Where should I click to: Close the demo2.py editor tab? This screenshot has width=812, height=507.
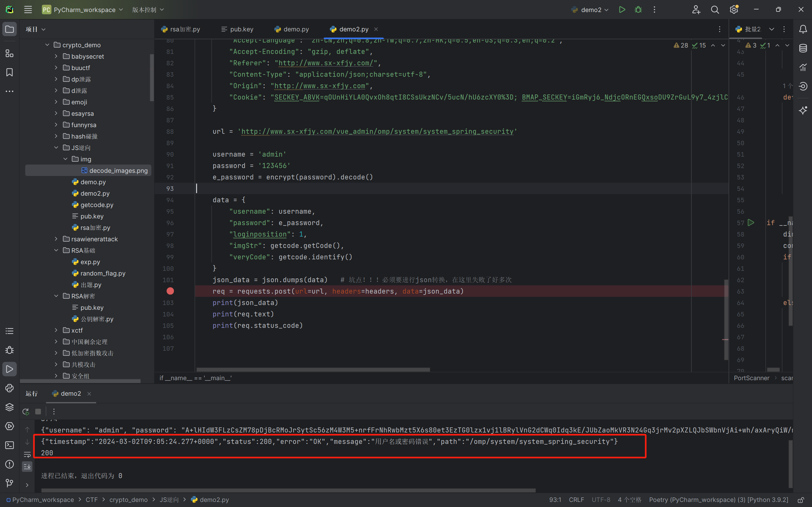pyautogui.click(x=376, y=29)
